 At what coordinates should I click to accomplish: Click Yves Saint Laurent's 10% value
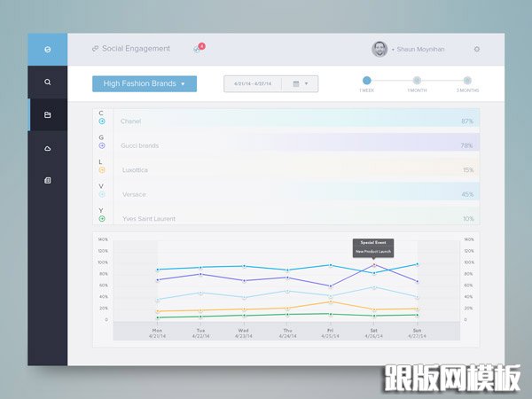pyautogui.click(x=468, y=219)
